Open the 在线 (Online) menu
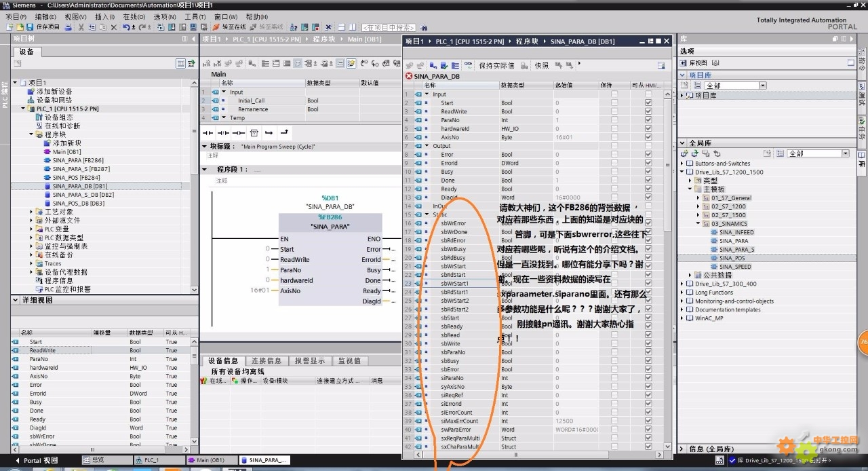 point(134,17)
